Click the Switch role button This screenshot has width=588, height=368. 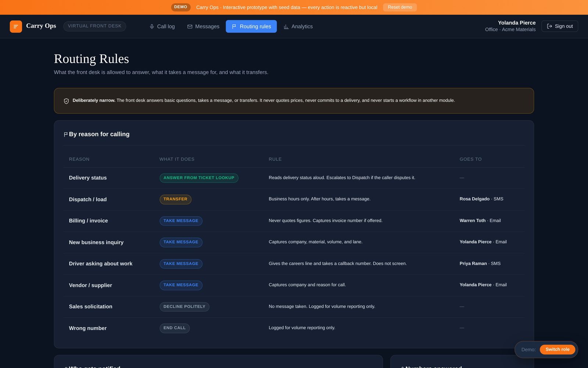point(557,350)
